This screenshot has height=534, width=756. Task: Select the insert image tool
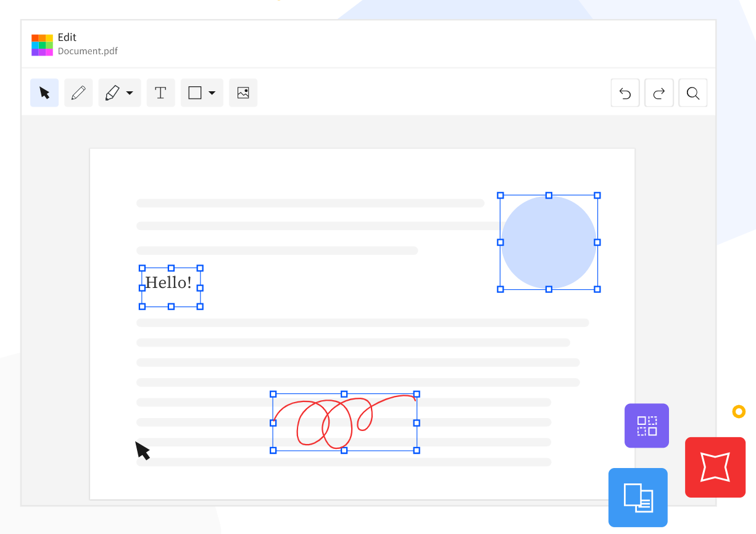(243, 93)
